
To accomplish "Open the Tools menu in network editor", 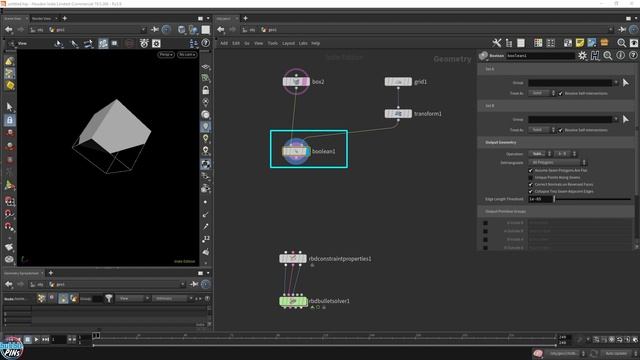I will [273, 43].
